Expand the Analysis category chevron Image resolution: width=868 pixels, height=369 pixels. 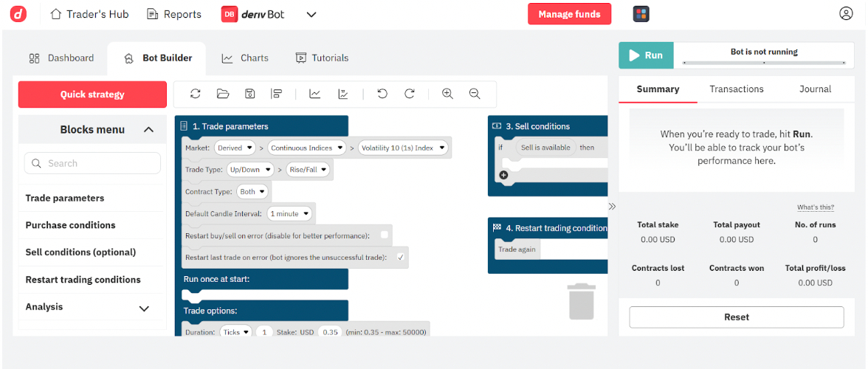tap(144, 308)
